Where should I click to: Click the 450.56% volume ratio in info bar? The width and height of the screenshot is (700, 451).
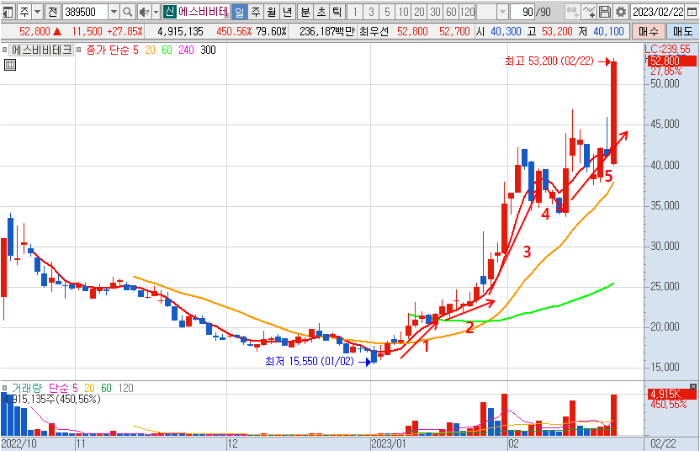coord(234,32)
